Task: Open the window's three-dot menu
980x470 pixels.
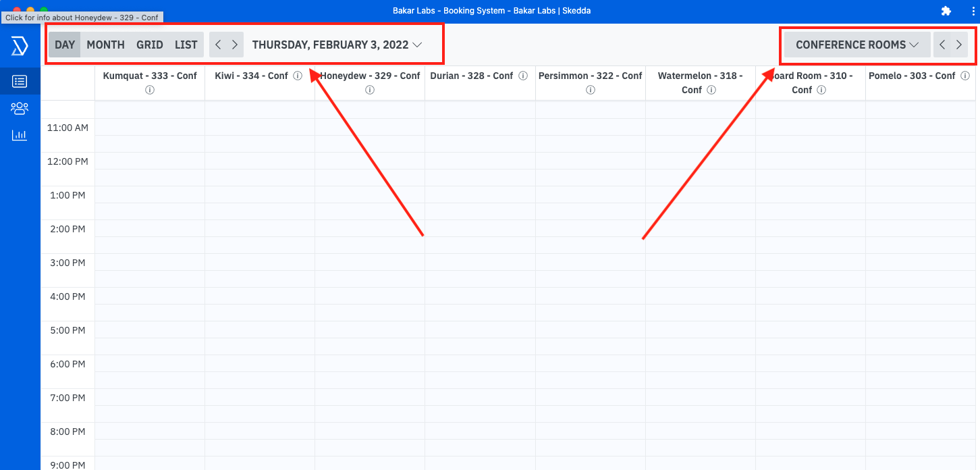Action: (x=973, y=11)
